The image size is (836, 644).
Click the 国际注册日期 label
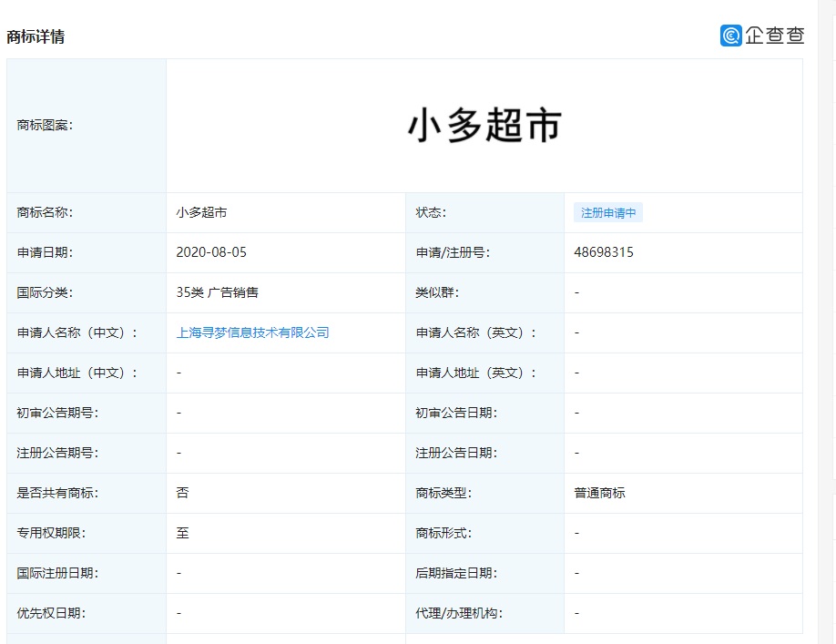(57, 573)
